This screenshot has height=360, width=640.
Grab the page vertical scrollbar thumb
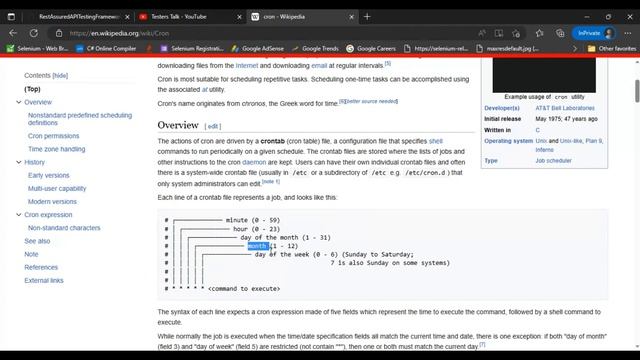pyautogui.click(x=637, y=91)
